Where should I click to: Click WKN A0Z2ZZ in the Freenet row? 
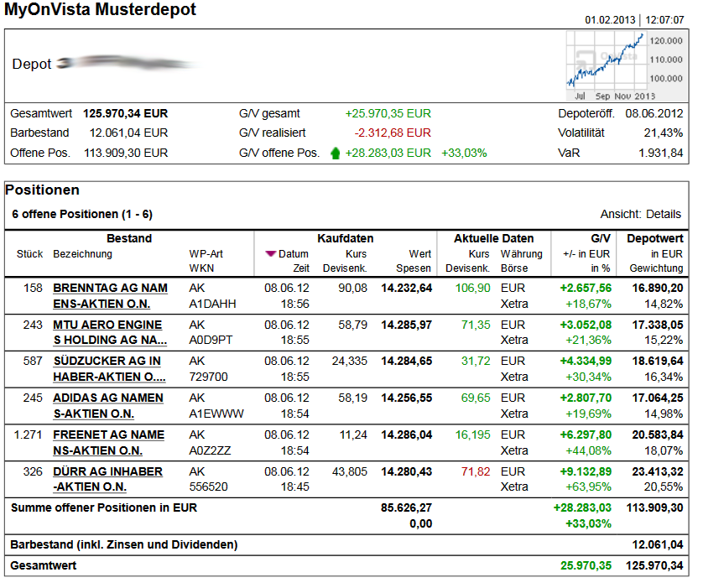[210, 451]
